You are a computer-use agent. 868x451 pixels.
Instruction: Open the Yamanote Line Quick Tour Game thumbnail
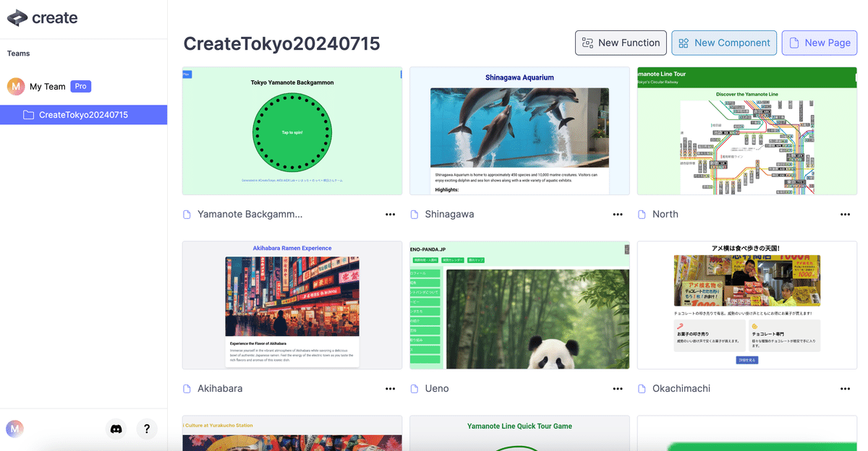[x=519, y=433]
